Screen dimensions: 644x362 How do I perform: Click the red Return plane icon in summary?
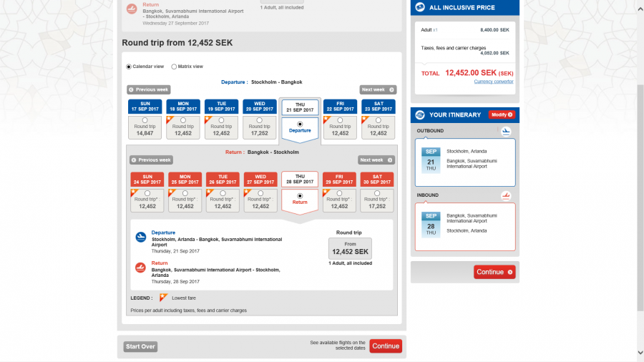(x=141, y=268)
